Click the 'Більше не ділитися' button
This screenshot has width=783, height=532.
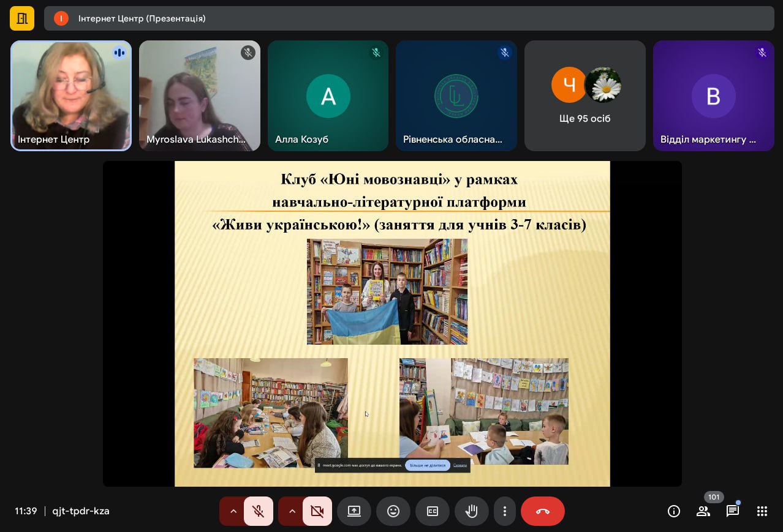[428, 465]
